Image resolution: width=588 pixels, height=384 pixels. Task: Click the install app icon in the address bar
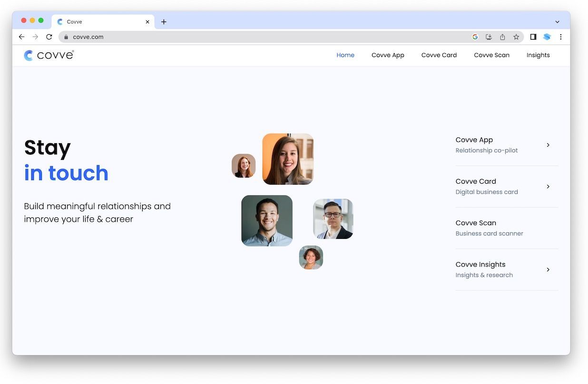pos(489,37)
